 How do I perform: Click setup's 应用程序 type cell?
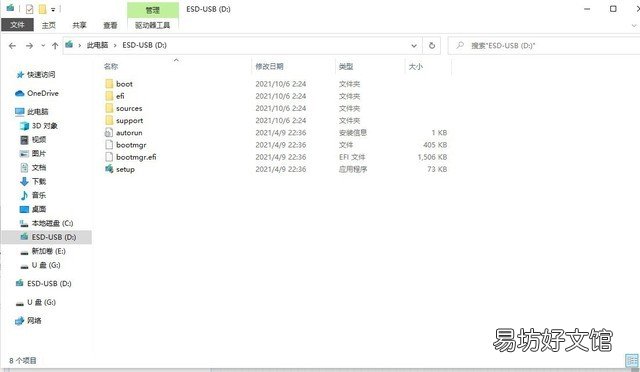[353, 169]
